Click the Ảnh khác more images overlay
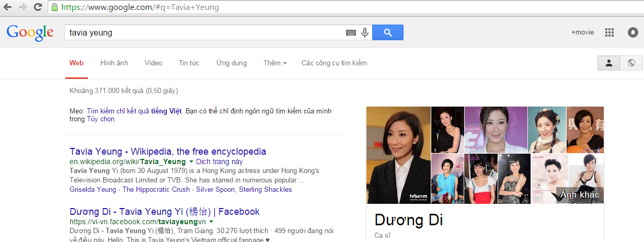644x242 pixels. click(x=580, y=195)
